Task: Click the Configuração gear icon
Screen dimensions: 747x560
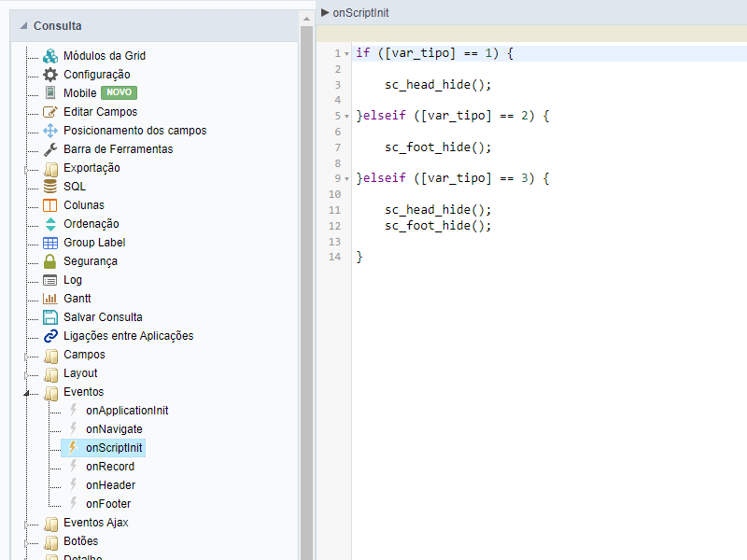Action: [50, 75]
